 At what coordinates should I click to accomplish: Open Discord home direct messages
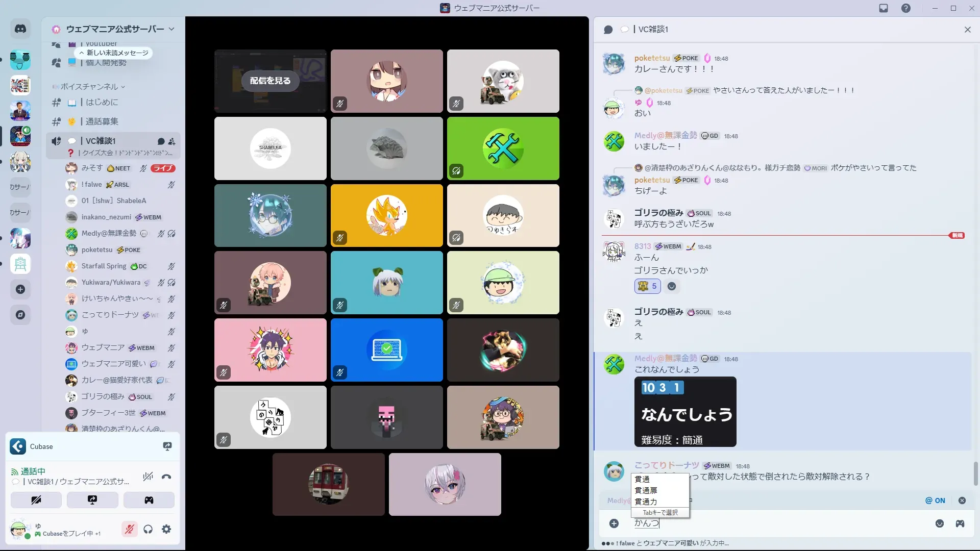point(20,29)
